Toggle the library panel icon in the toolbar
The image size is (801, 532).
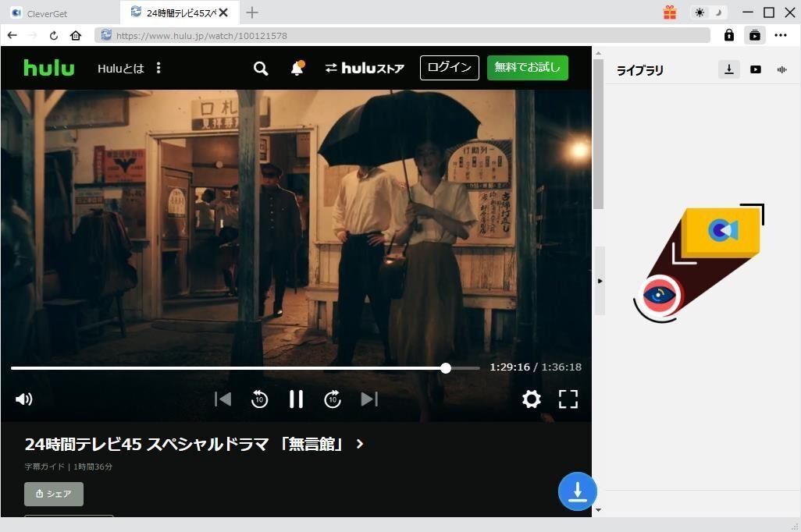point(754,35)
